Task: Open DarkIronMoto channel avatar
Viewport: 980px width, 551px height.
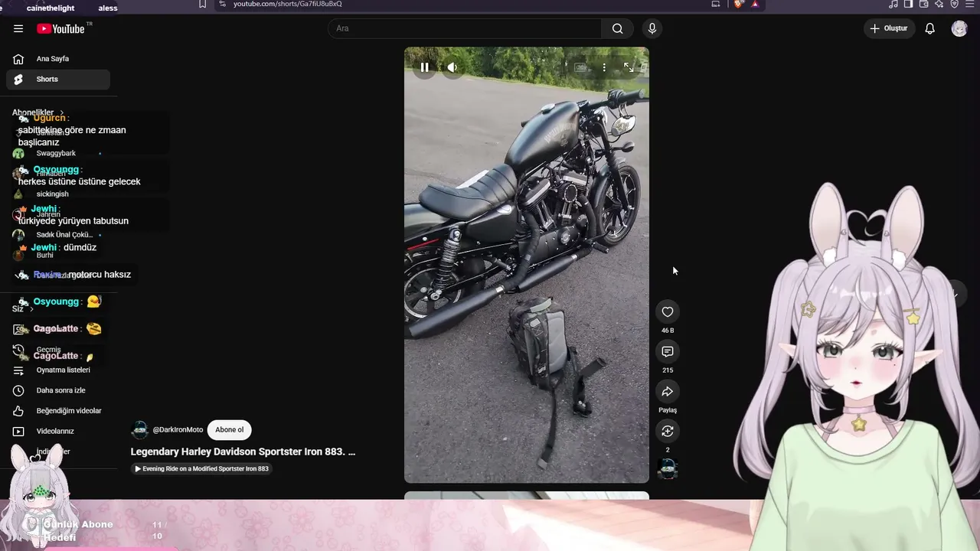Action: (x=139, y=430)
